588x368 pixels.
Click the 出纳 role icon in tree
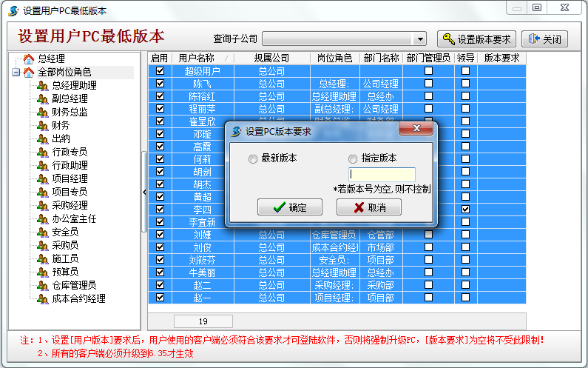click(x=42, y=138)
